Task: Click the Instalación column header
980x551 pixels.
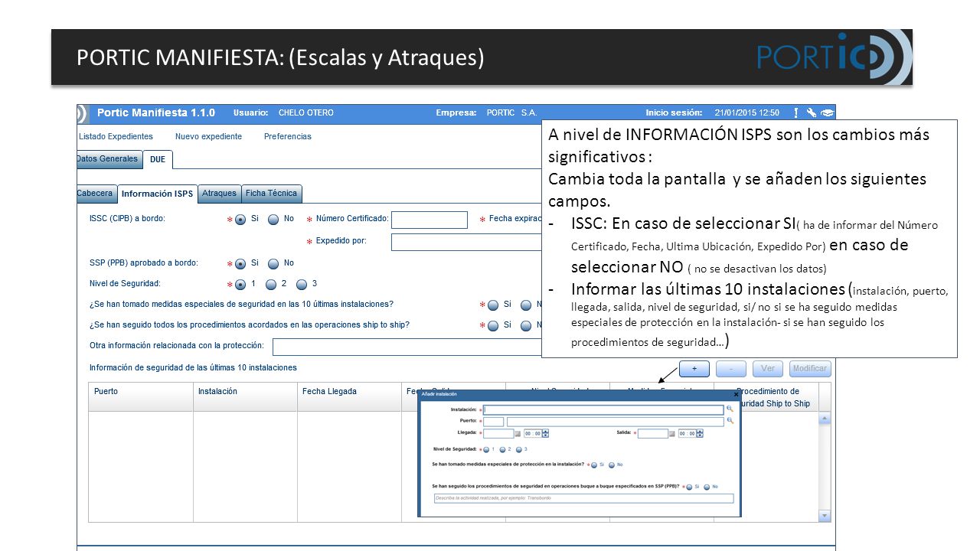Action: tap(245, 397)
